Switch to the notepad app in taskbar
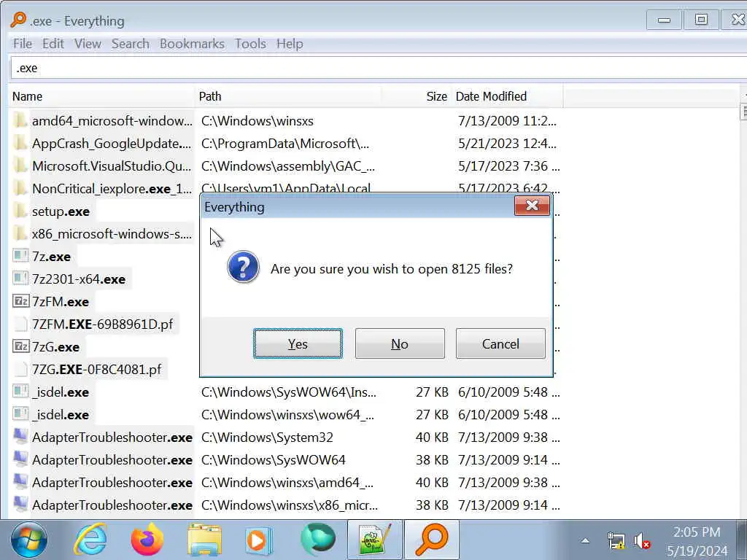747x560 pixels. point(376,539)
